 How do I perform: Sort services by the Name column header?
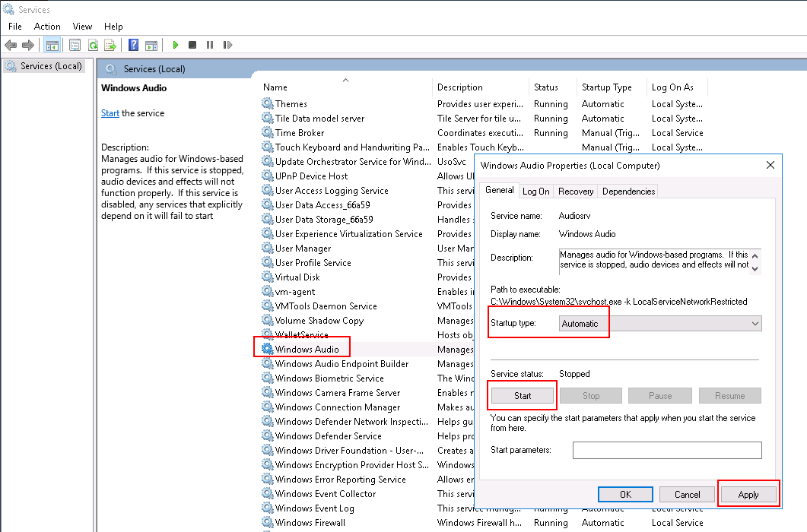(x=345, y=87)
